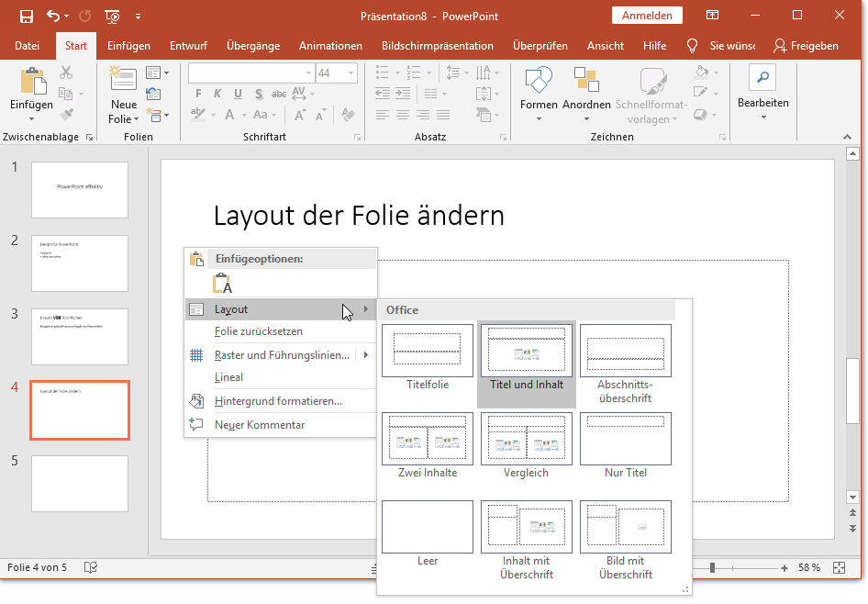Click the paste keep text only icon

click(223, 283)
